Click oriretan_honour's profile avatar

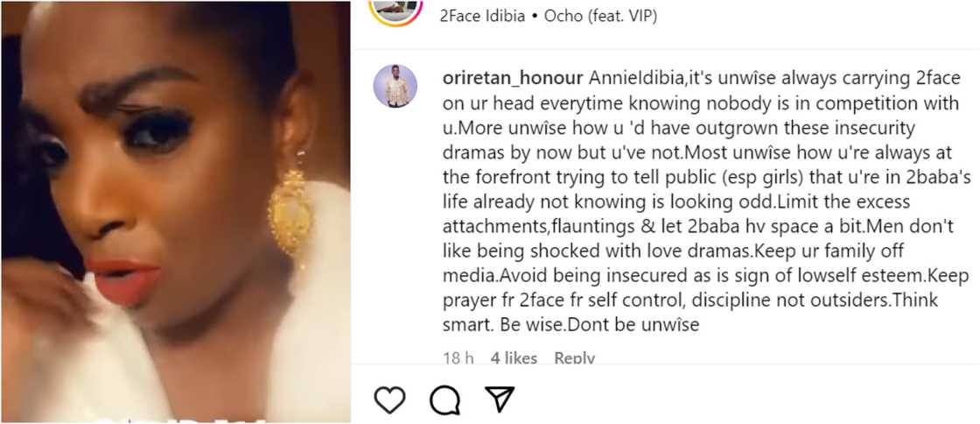(395, 86)
